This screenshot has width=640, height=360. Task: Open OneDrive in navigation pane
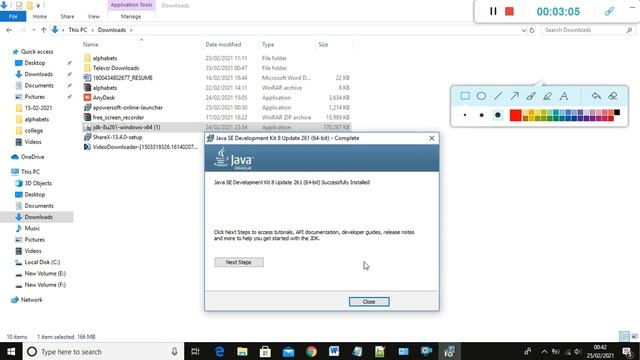[32, 157]
